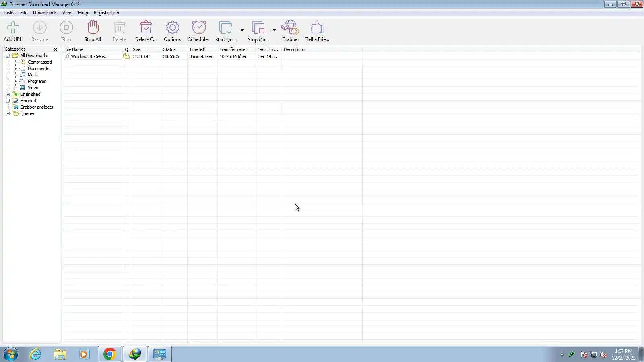Close the Categories panel

point(56,49)
